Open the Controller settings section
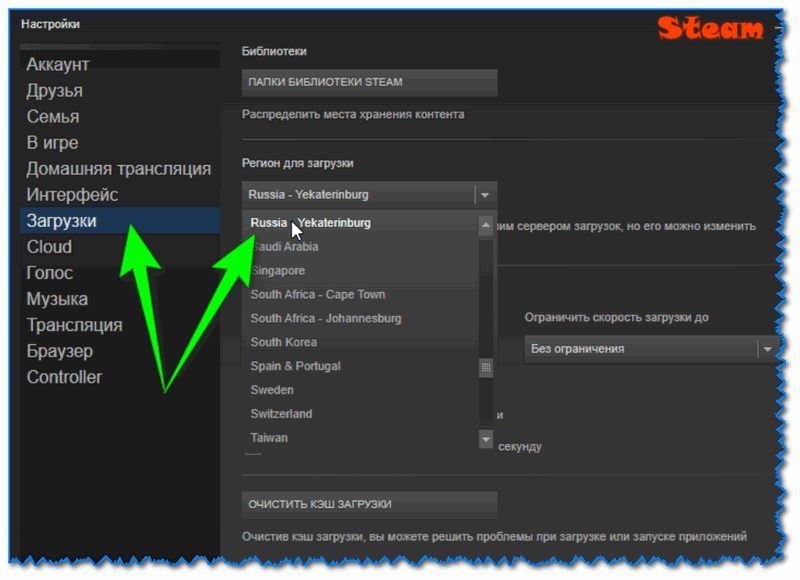The height and width of the screenshot is (580, 800). (x=120, y=376)
